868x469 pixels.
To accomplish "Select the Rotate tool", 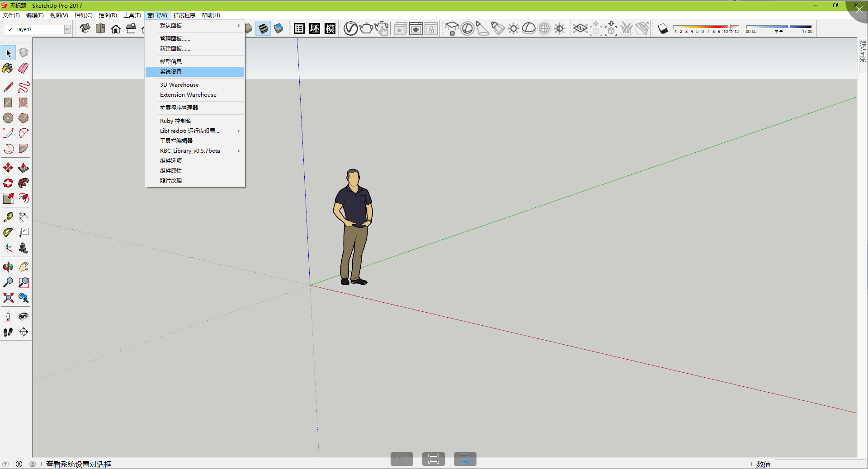I will (x=8, y=183).
